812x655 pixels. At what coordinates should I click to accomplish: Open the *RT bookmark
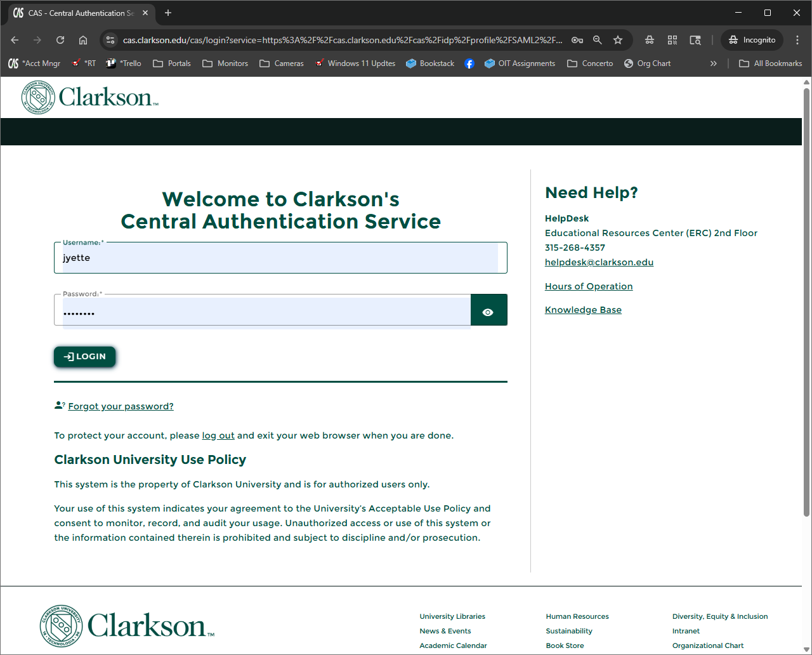click(84, 63)
